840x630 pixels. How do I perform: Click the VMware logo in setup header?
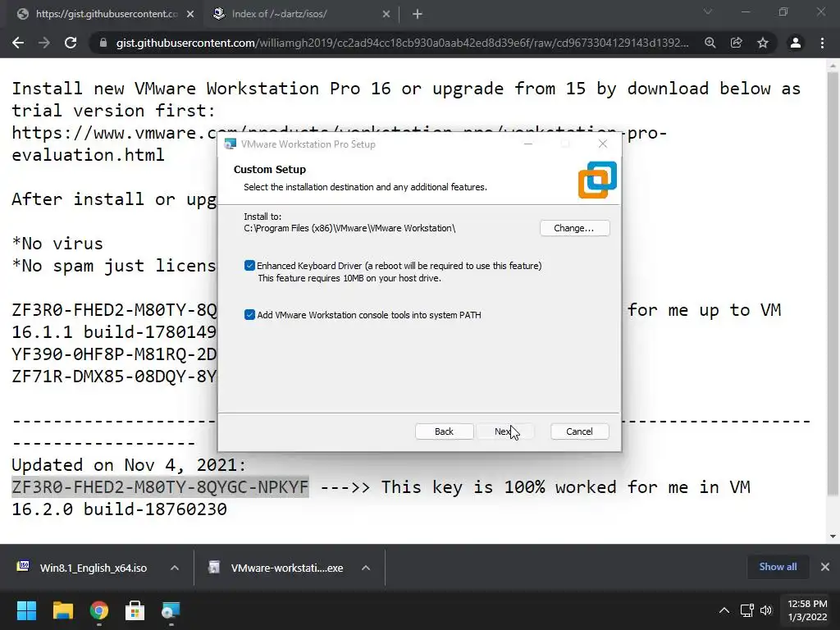tap(597, 180)
